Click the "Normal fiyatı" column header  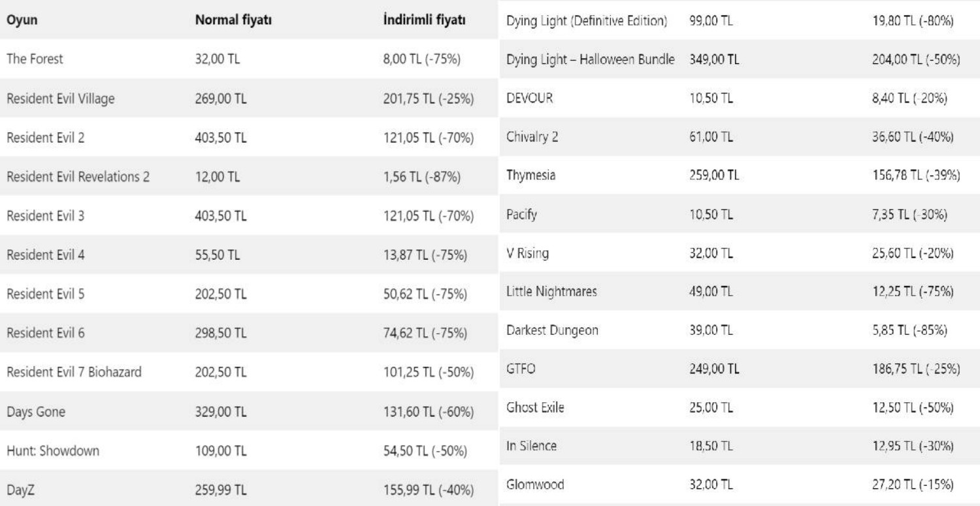[x=233, y=20]
